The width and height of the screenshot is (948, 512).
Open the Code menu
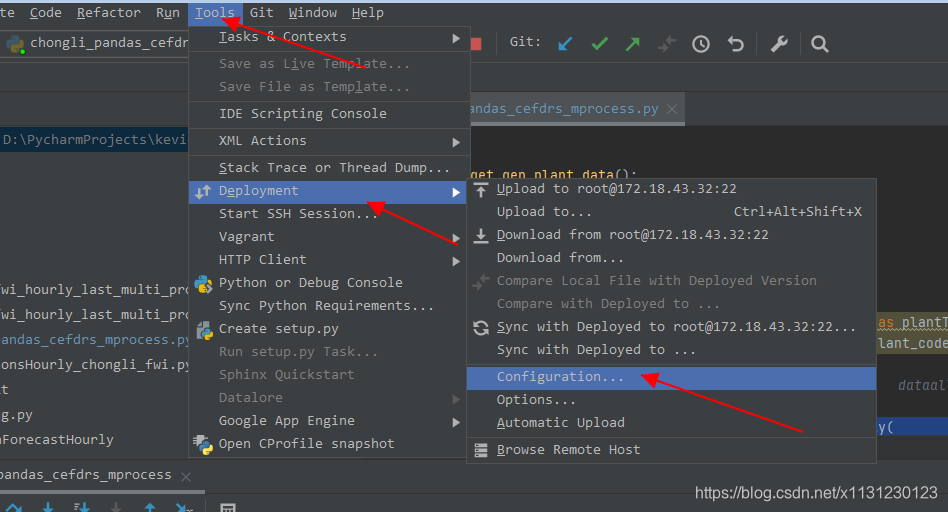click(x=46, y=12)
